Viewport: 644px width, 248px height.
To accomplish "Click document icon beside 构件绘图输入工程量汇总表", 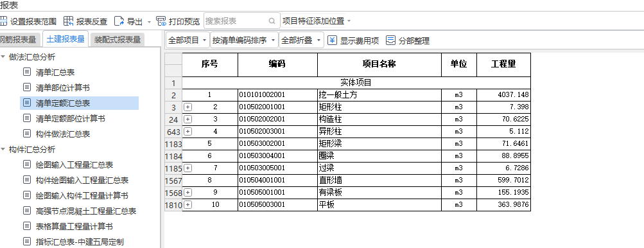I will 27,180.
